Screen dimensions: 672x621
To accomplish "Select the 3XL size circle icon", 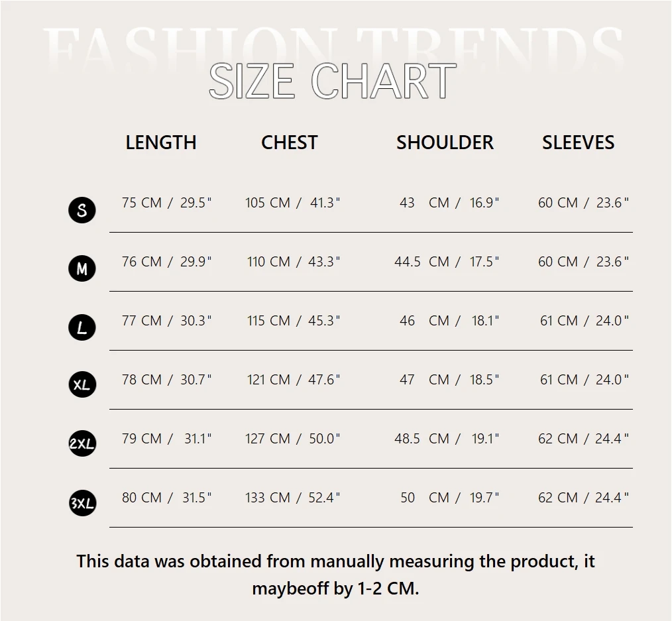I will point(82,503).
